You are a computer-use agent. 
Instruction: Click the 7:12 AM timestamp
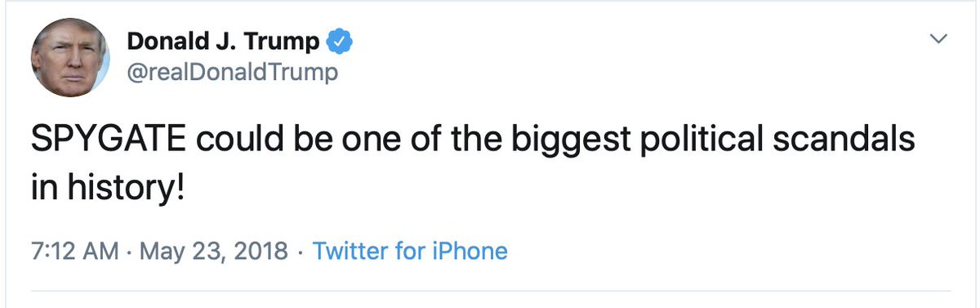(74, 250)
